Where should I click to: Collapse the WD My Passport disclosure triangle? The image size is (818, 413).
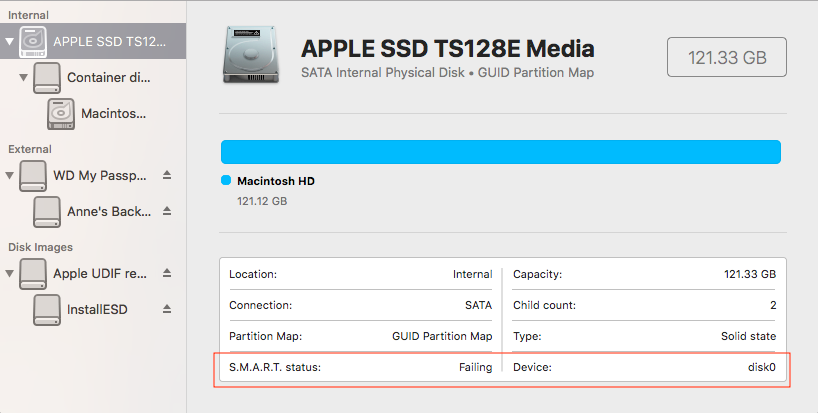pos(9,176)
